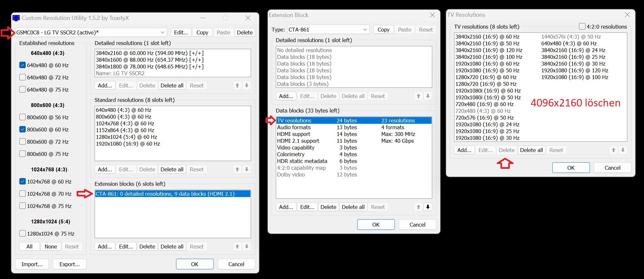Click OK in Custom Resolution Utility window
Viewport: 644px width, 279px height.
(x=195, y=264)
